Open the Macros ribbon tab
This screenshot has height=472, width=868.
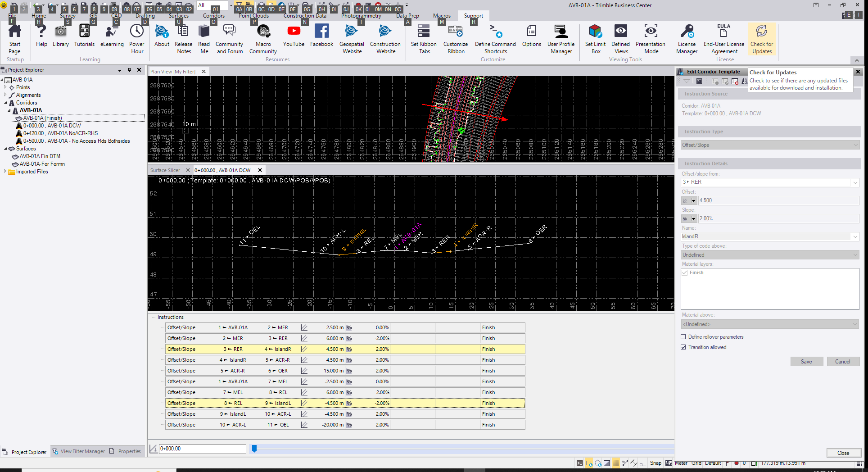point(442,16)
